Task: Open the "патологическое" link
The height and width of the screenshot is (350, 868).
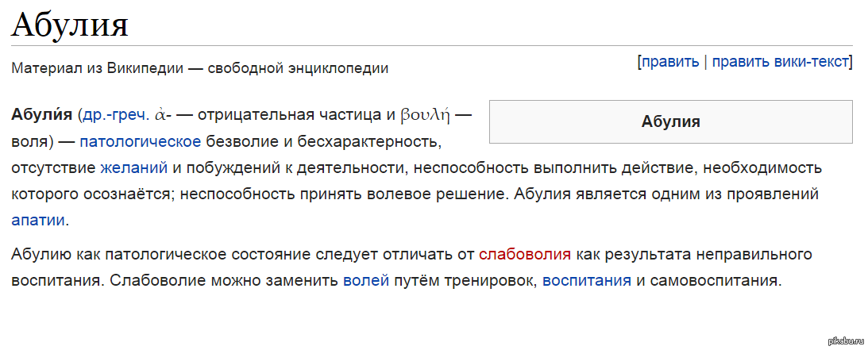Action: (x=141, y=142)
